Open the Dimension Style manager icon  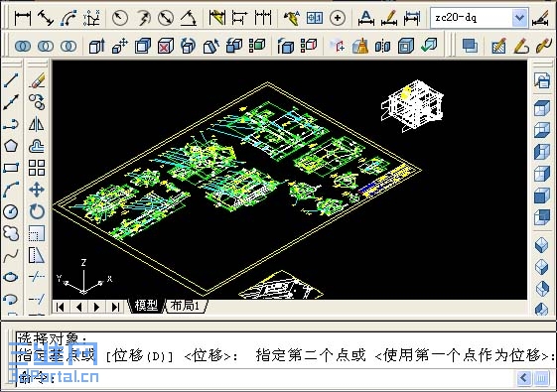(541, 18)
